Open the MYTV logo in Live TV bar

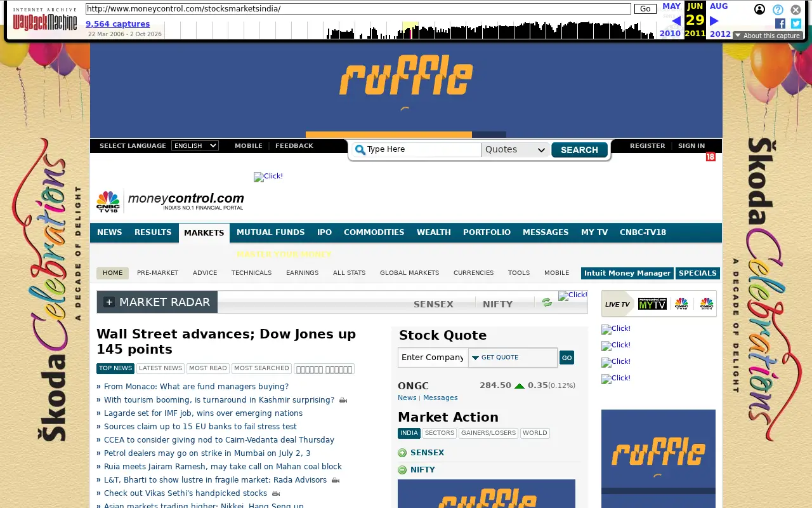coord(652,304)
